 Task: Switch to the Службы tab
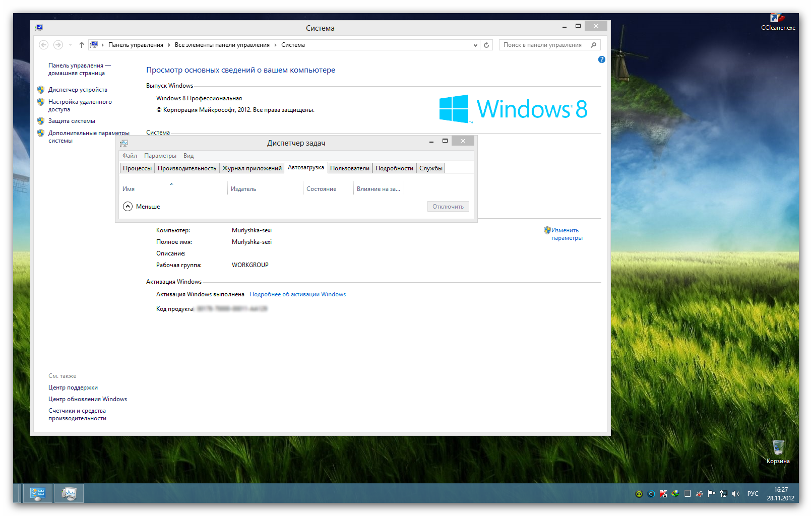(430, 168)
